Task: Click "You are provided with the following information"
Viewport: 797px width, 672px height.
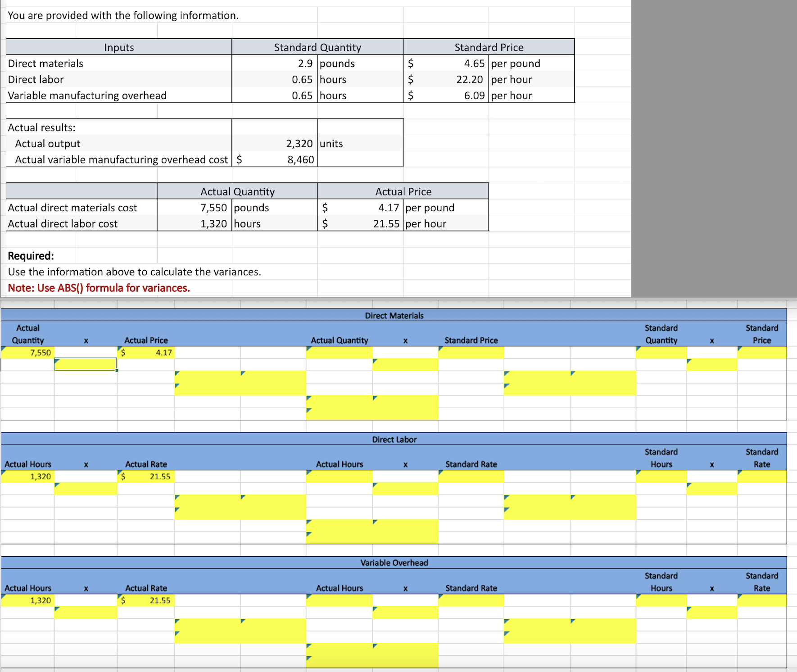Action: (123, 15)
